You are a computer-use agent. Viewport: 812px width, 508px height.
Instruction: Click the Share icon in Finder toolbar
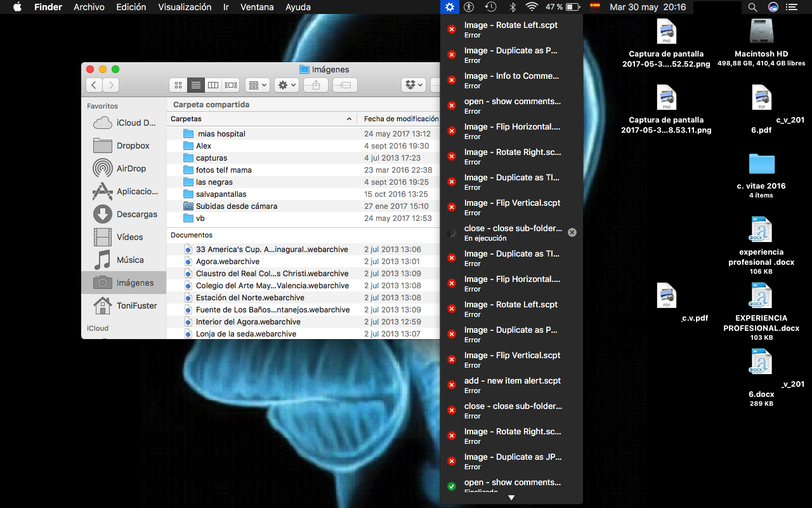316,85
